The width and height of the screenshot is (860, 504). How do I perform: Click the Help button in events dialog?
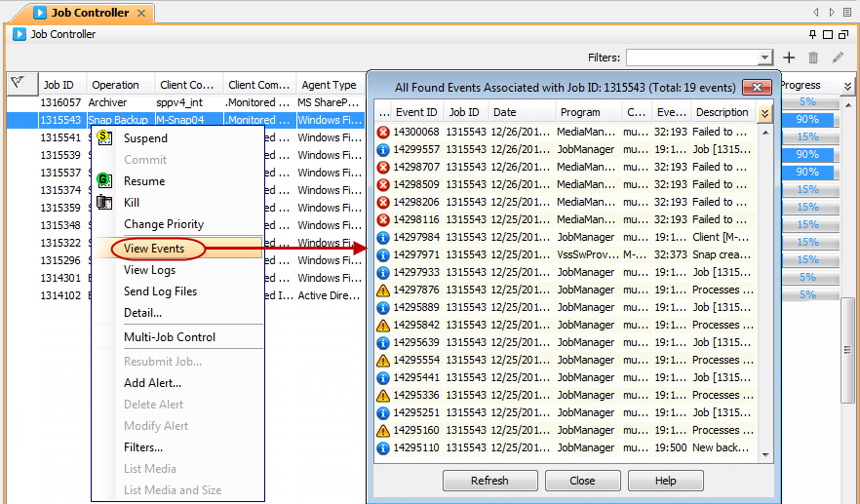pos(666,481)
